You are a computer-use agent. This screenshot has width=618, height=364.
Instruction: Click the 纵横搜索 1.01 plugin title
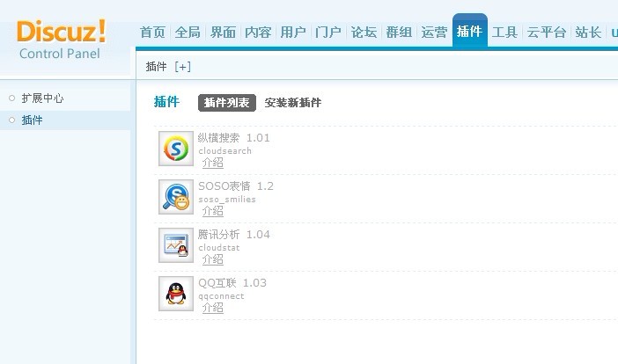[x=234, y=138]
